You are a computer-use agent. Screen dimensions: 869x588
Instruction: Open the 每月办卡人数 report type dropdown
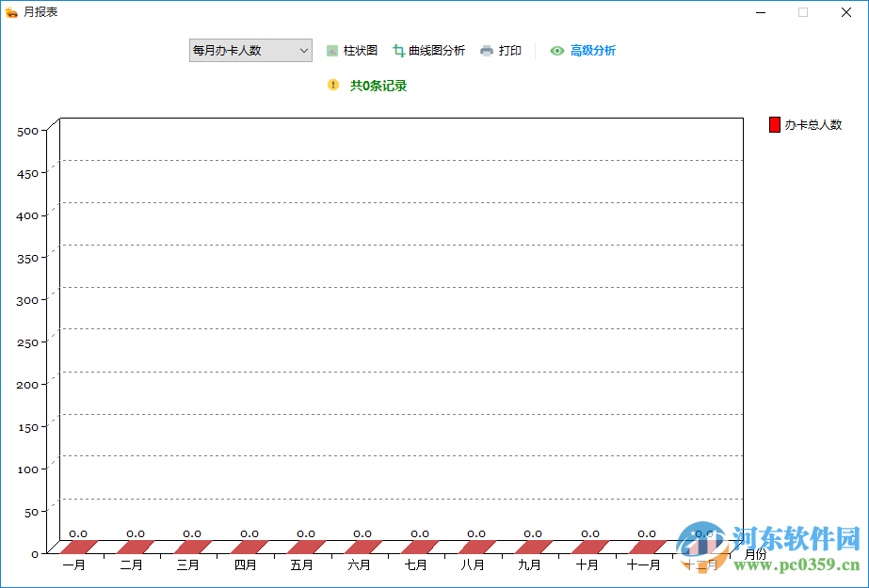[249, 50]
